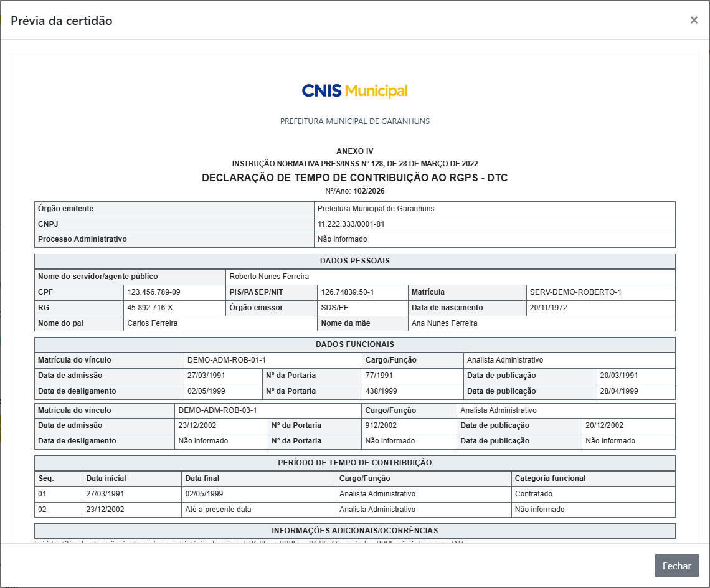710x588 pixels.
Task: Click the vínculo matrícula DEMO-ADM-ROB-01-1
Action: pyautogui.click(x=227, y=360)
